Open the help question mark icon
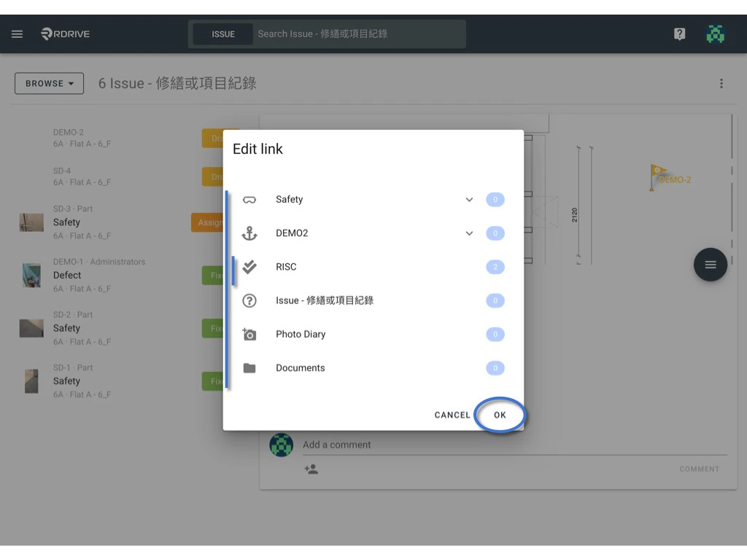747x560 pixels. coord(679,34)
